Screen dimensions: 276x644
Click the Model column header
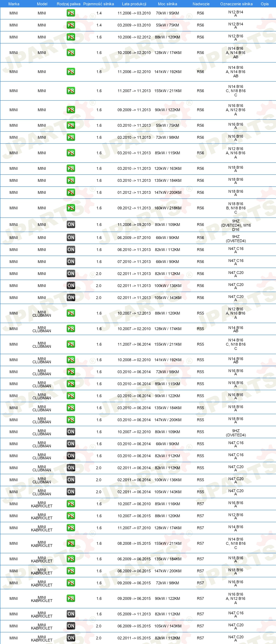(x=42, y=4)
